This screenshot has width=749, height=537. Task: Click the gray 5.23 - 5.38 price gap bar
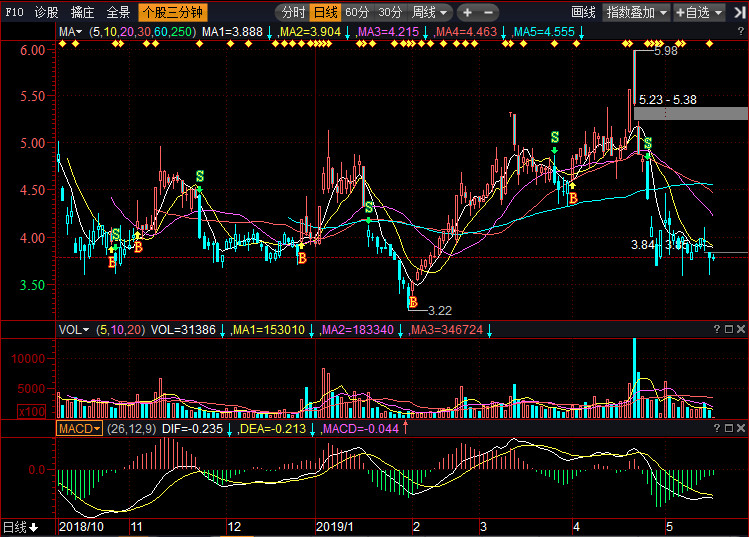coord(690,113)
